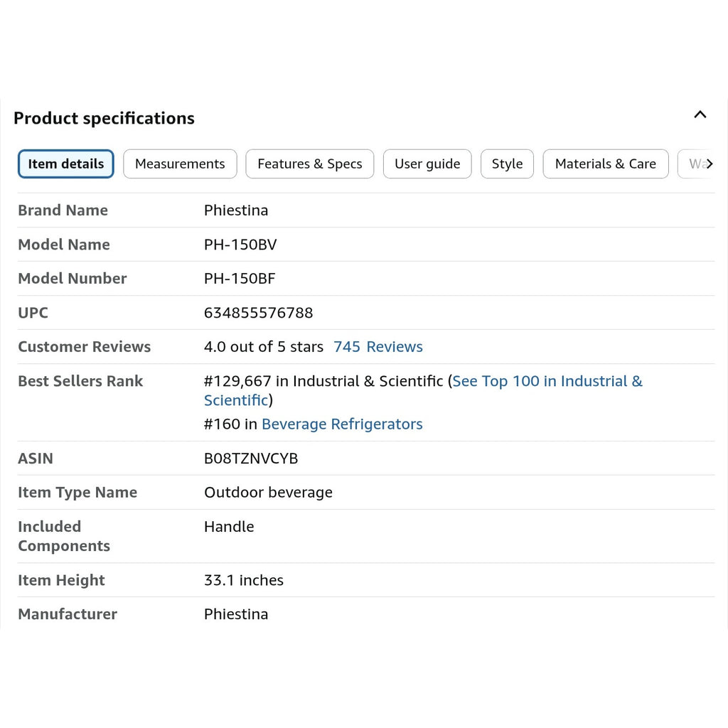Click See Top 100 in Industrial & Scientific
The height and width of the screenshot is (728, 728).
click(x=422, y=390)
